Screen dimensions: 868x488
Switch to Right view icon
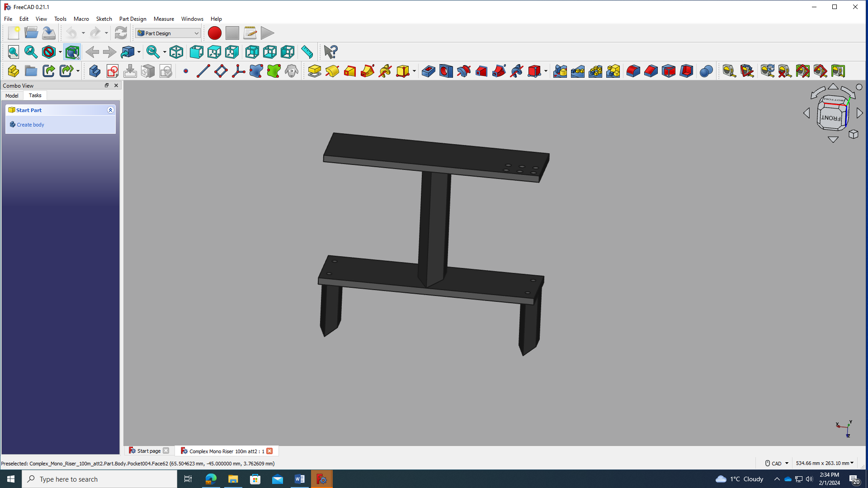(232, 52)
